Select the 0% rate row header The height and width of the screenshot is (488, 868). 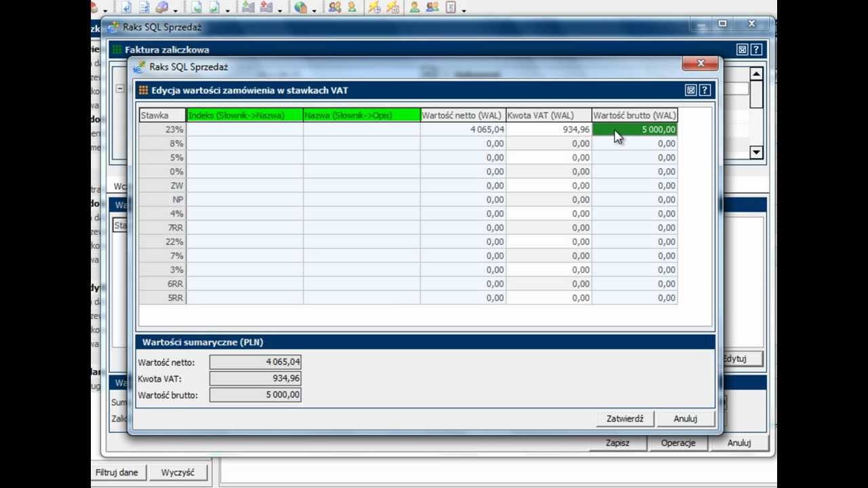point(163,171)
